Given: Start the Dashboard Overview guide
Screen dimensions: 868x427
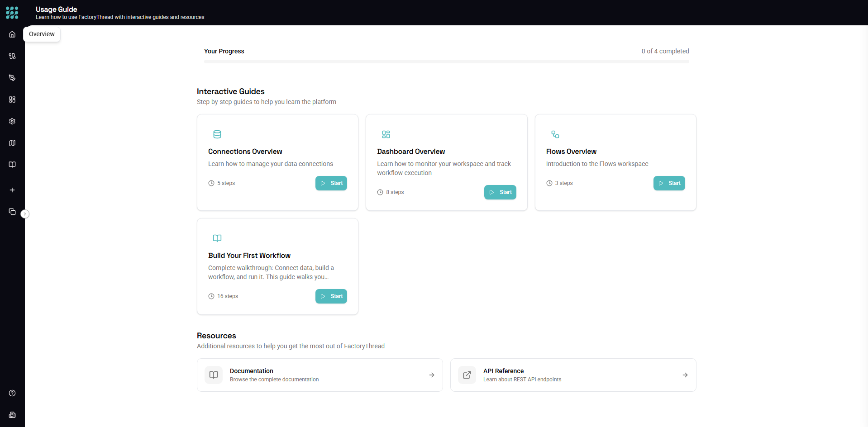Looking at the screenshot, I should point(500,192).
